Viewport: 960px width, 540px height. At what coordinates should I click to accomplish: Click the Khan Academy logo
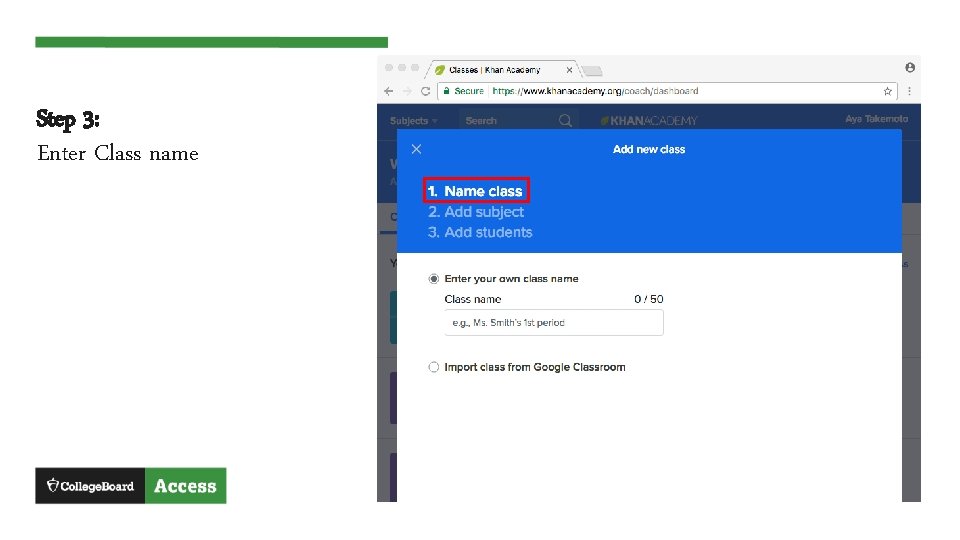click(x=648, y=121)
